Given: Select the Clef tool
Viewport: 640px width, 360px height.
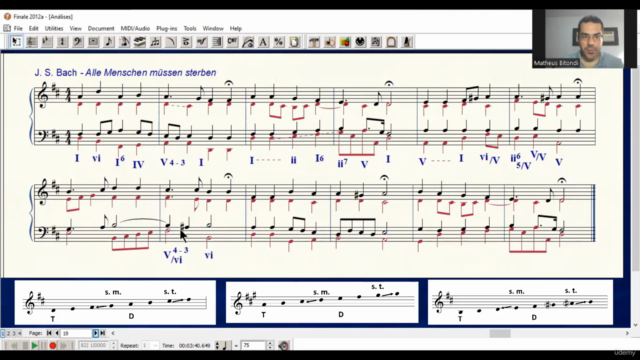Looking at the screenshot, I should click(78, 42).
